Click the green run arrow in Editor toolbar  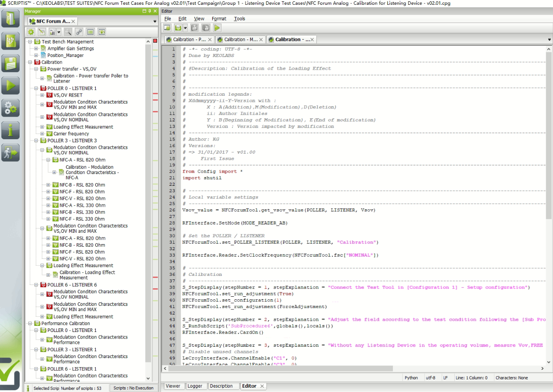[217, 28]
